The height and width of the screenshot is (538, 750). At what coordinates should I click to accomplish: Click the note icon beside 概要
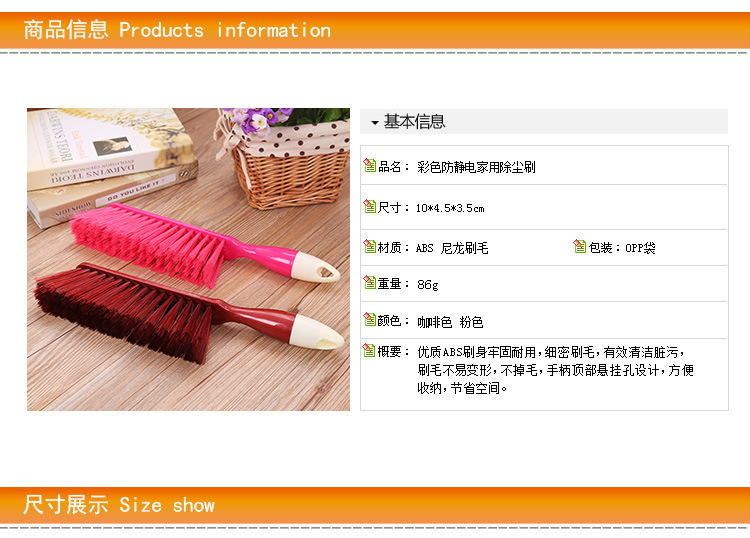[x=369, y=350]
